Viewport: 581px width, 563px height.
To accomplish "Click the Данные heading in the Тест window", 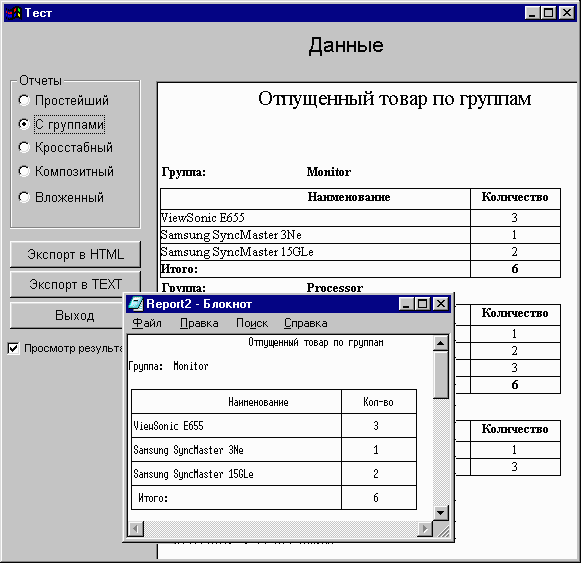I will coord(346,45).
